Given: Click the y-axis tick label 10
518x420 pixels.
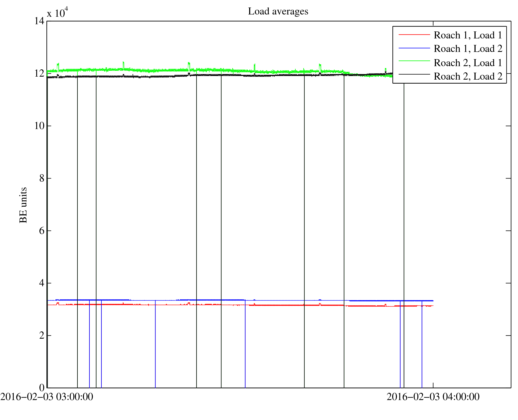Looking at the screenshot, I should pos(39,126).
